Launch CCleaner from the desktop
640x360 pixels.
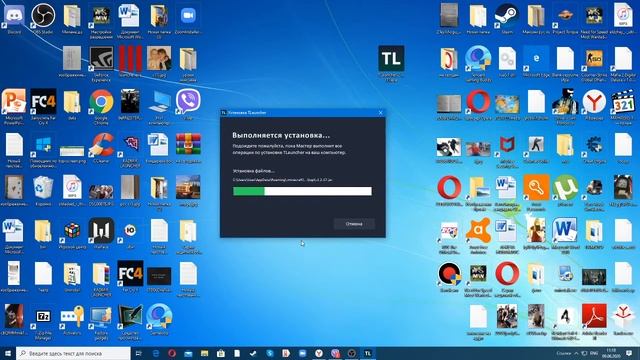(x=101, y=149)
